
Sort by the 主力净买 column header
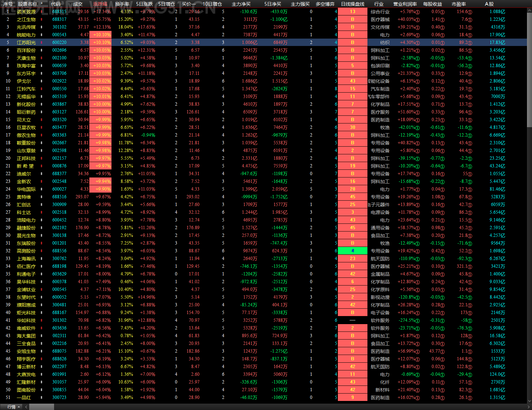coord(241,4)
